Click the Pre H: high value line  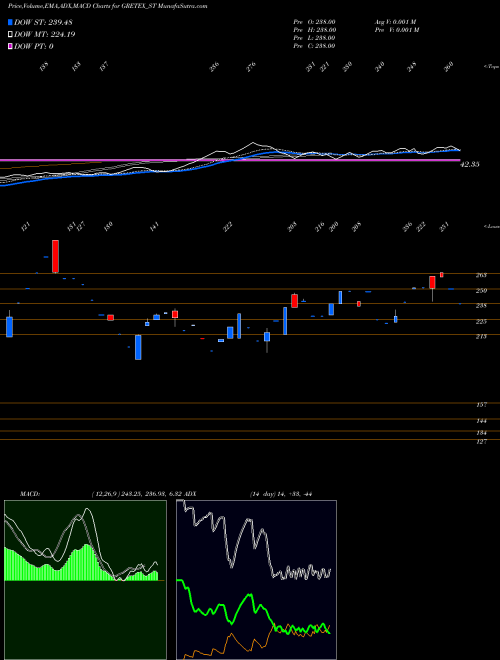[x=314, y=30]
